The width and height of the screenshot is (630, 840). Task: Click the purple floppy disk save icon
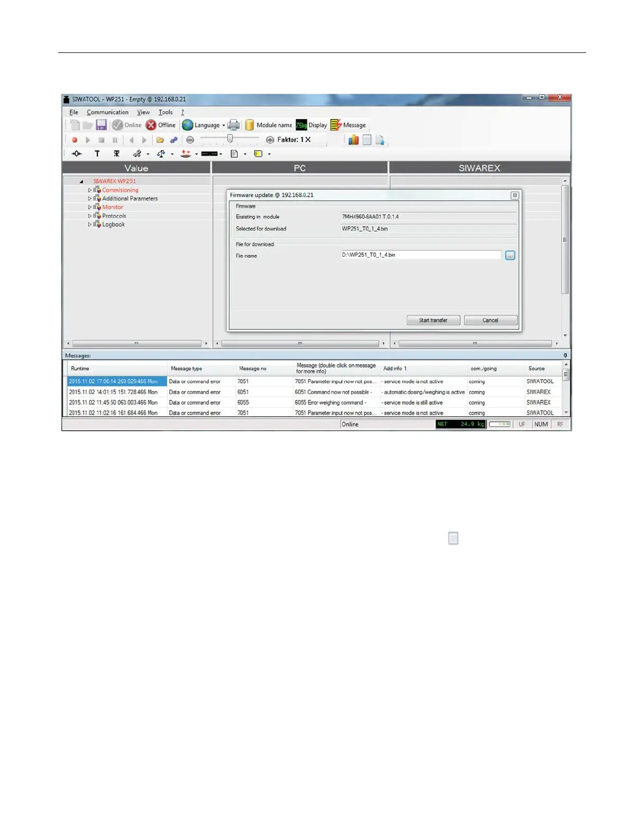click(101, 125)
